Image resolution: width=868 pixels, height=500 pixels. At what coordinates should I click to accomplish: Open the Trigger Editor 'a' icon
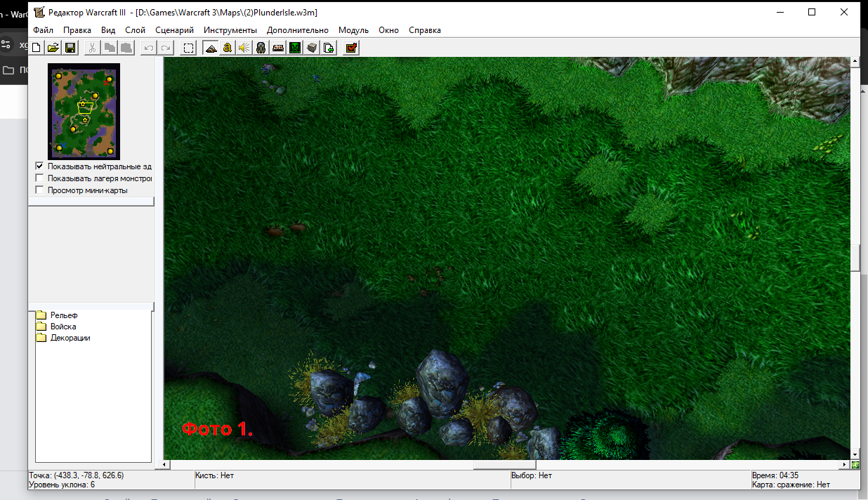(x=228, y=48)
